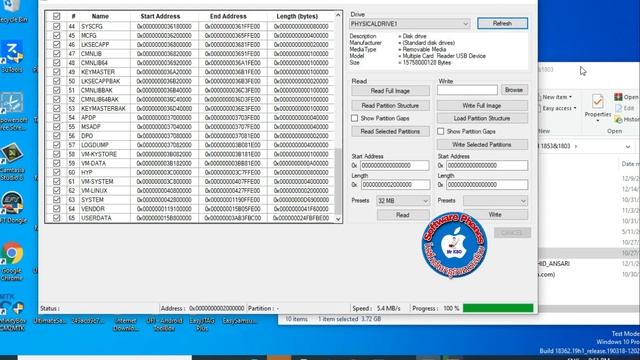Select the HYP partition name

(87, 172)
